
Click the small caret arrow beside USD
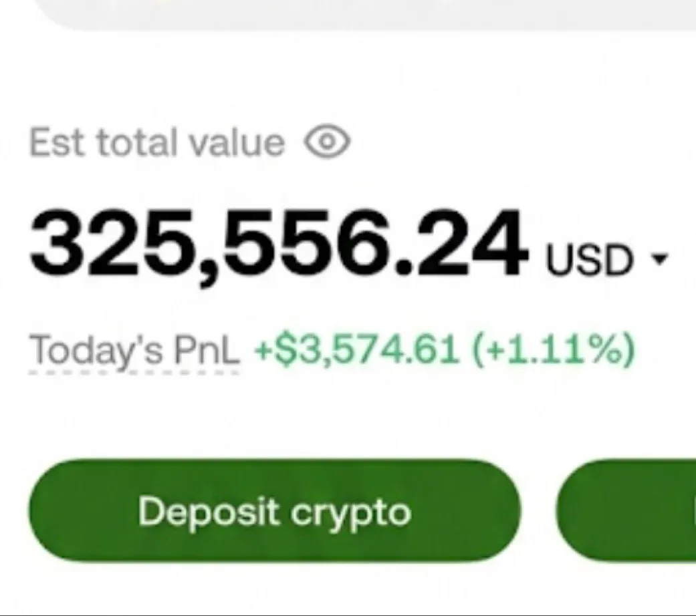(x=660, y=261)
